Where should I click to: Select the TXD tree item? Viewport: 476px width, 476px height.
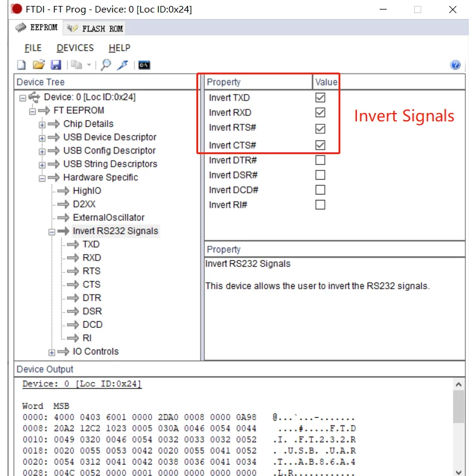pos(91,245)
